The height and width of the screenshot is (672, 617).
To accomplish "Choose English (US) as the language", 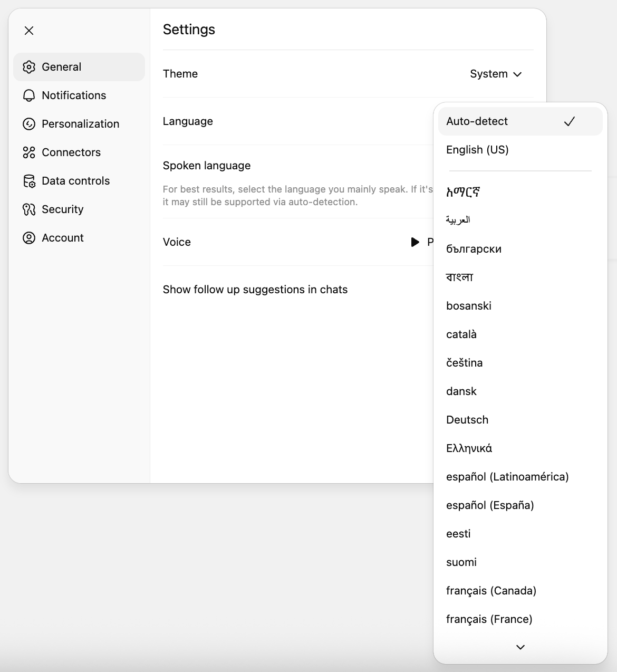I will 477,150.
